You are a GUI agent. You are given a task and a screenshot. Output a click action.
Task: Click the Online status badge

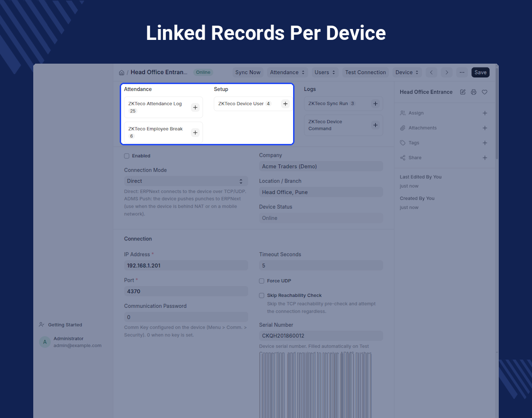point(203,72)
